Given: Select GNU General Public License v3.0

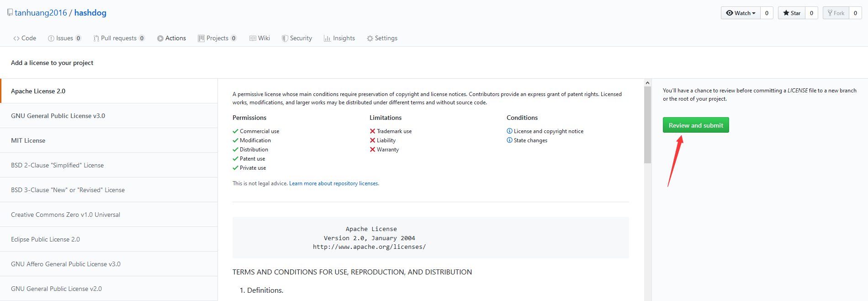Looking at the screenshot, I should [109, 116].
